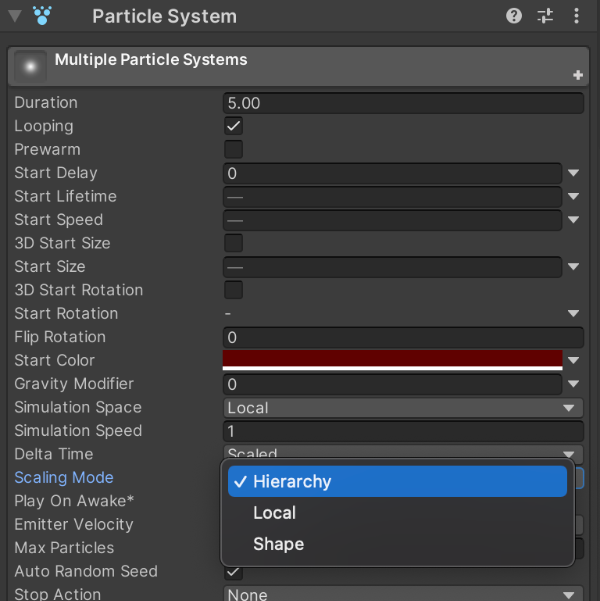Edit the Duration value field

(403, 103)
